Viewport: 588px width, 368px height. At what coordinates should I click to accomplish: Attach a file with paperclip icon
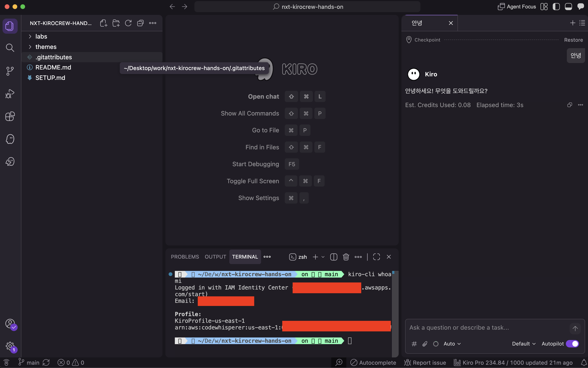click(x=425, y=344)
